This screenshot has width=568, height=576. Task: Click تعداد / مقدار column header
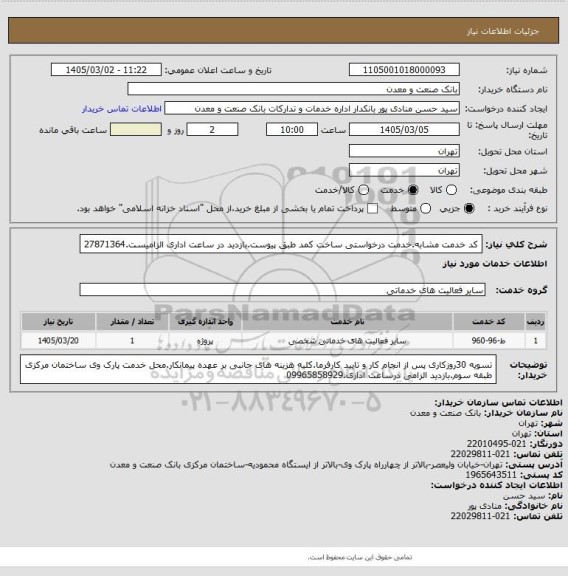click(x=132, y=321)
